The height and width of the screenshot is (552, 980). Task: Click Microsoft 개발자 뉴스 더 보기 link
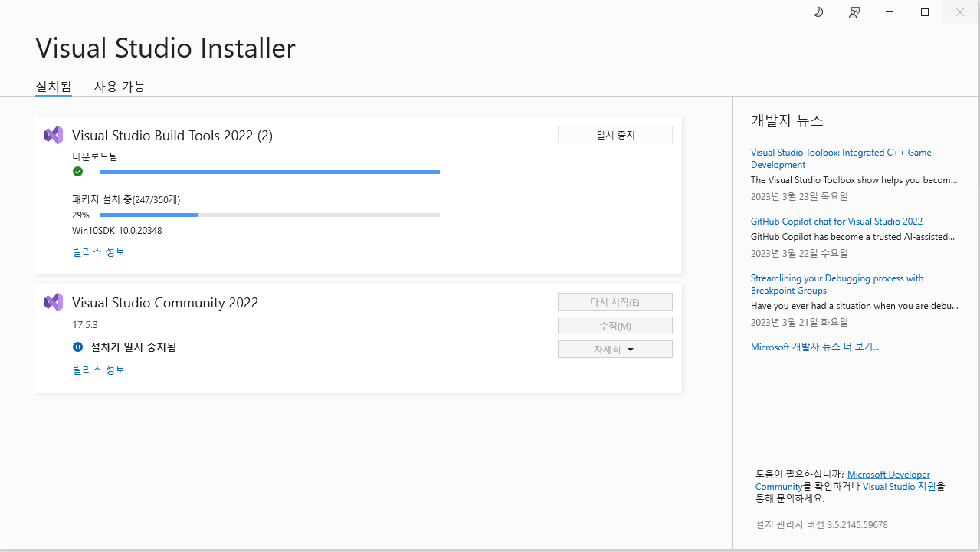pos(814,347)
